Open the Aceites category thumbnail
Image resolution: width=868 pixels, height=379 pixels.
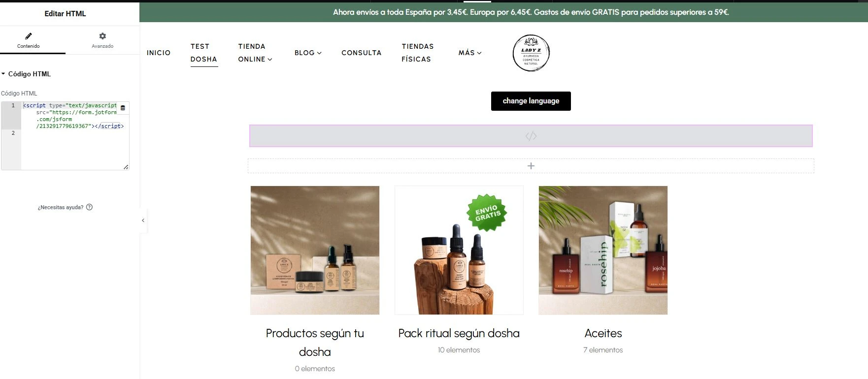coord(603,250)
